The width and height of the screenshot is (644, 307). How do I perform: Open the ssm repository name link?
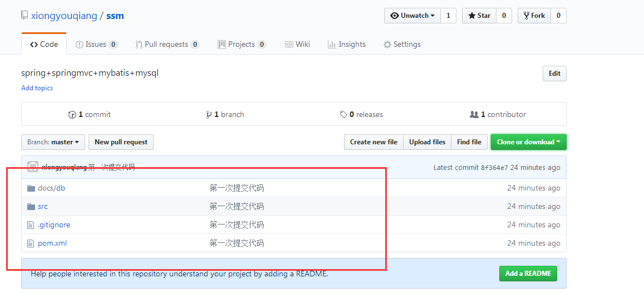click(115, 16)
